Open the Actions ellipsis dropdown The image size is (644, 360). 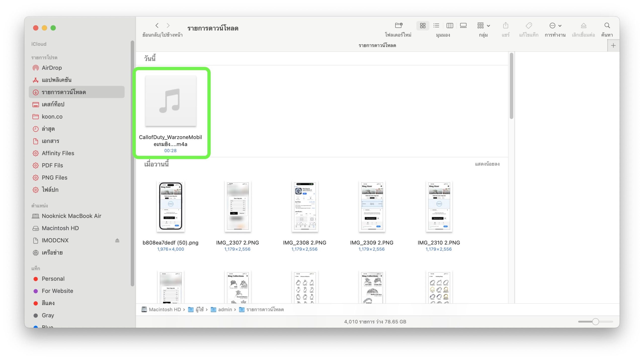coord(555,25)
